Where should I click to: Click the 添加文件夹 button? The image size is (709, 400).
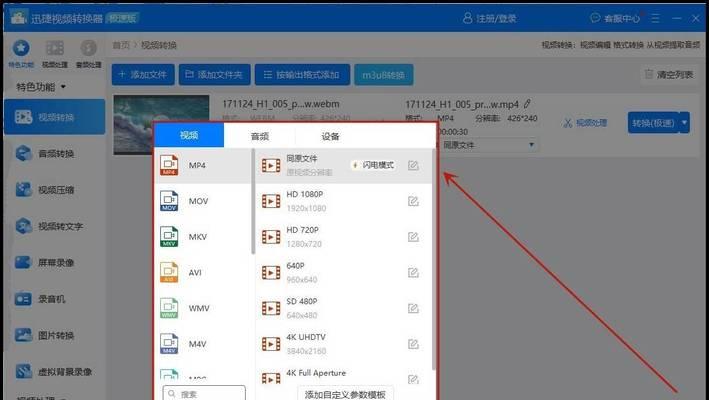[x=214, y=75]
